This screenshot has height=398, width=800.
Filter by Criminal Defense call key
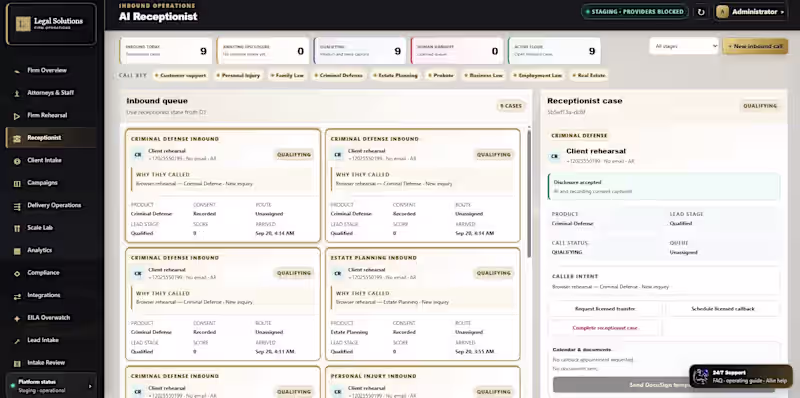point(339,76)
